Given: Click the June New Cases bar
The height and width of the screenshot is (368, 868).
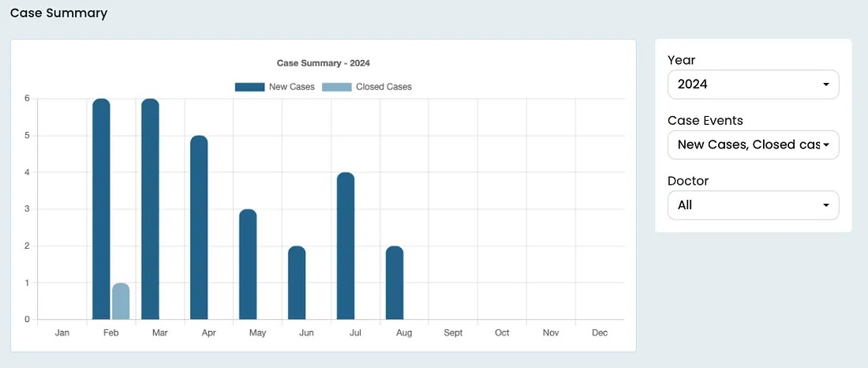Looking at the screenshot, I should coord(297,283).
